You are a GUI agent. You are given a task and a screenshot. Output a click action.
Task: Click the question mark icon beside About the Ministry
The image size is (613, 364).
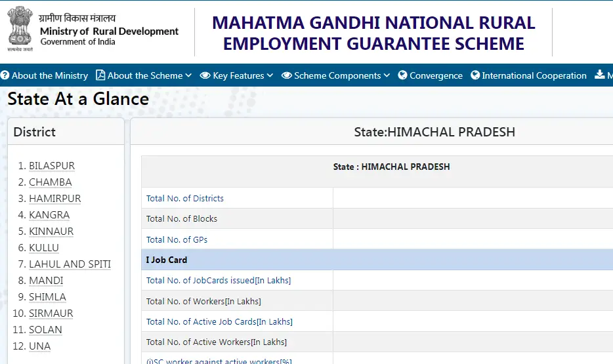(5, 75)
